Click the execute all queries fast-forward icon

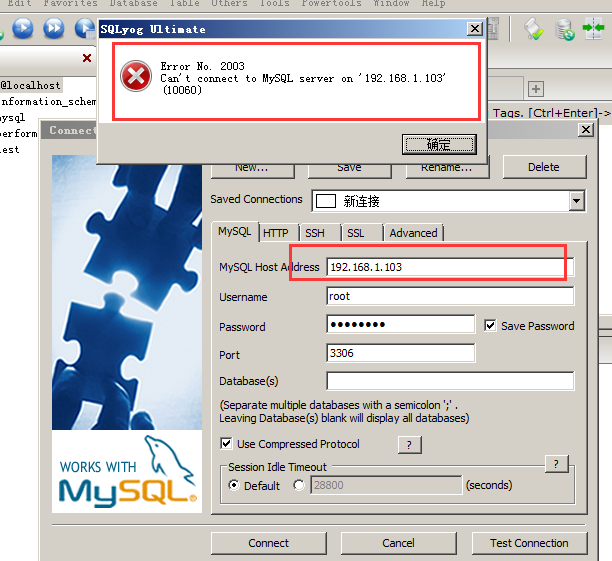coord(53,28)
